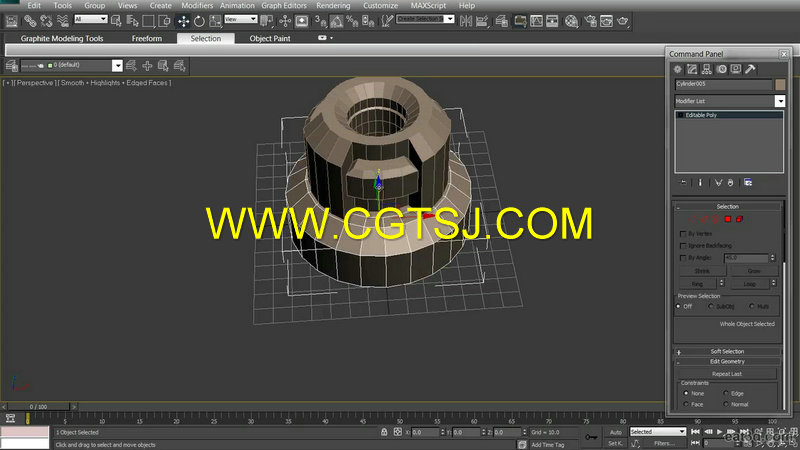This screenshot has width=800, height=450.
Task: Open the MAXScript menu
Action: 428,6
